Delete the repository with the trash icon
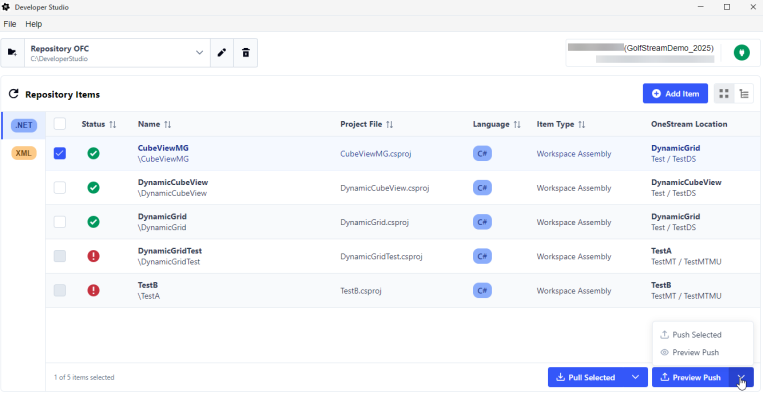The image size is (763, 394). [246, 53]
